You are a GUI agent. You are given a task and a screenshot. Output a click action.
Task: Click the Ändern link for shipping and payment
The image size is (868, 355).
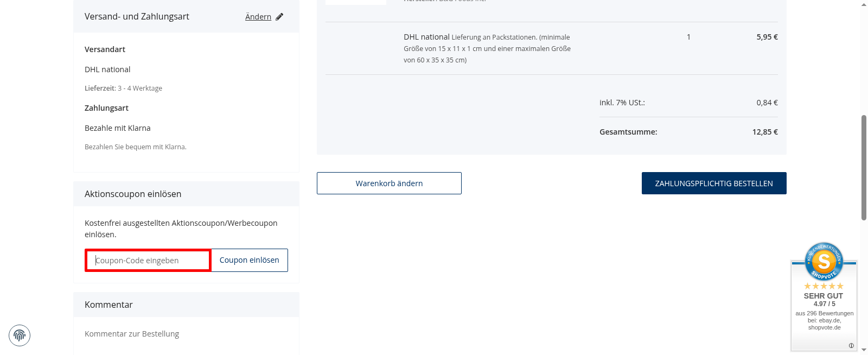click(258, 17)
